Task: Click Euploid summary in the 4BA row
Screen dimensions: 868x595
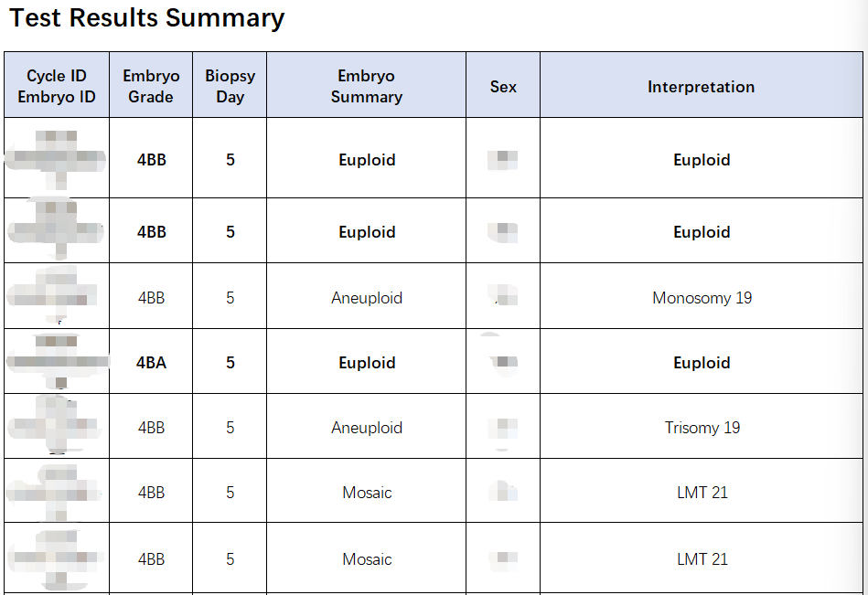Action: (x=366, y=363)
